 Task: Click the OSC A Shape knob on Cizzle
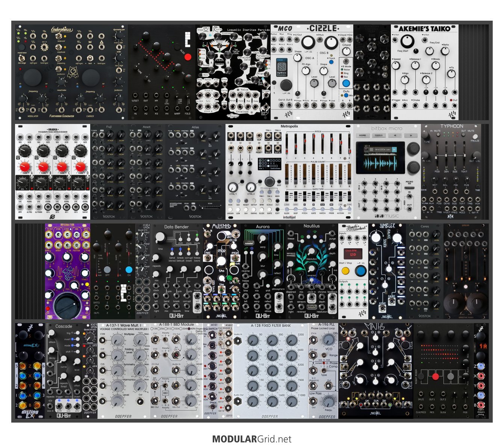(x=297, y=58)
